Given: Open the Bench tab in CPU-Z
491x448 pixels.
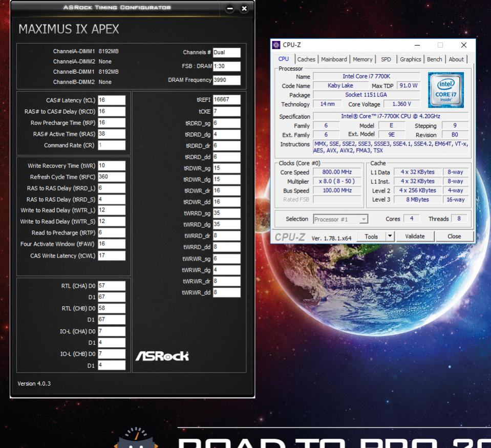Looking at the screenshot, I should pos(435,59).
